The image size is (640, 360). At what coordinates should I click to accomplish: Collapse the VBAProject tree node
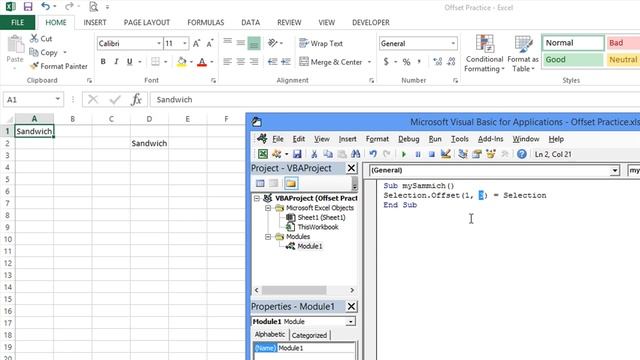pos(257,198)
